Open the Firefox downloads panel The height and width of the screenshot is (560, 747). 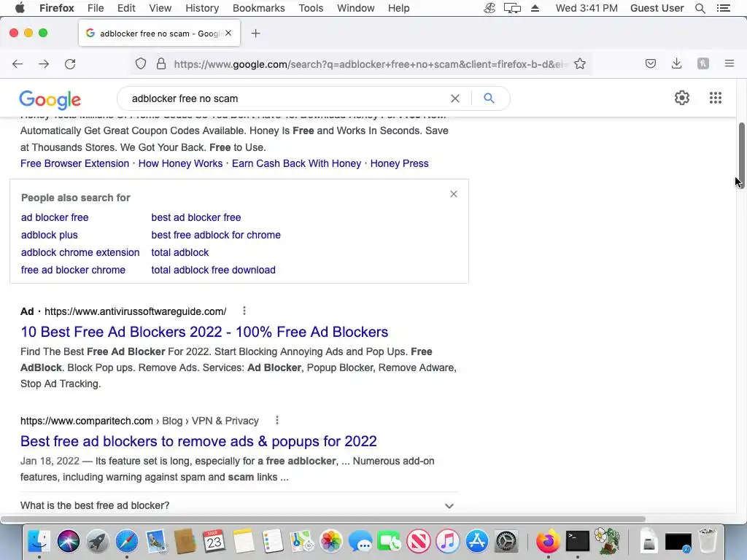pos(676,63)
